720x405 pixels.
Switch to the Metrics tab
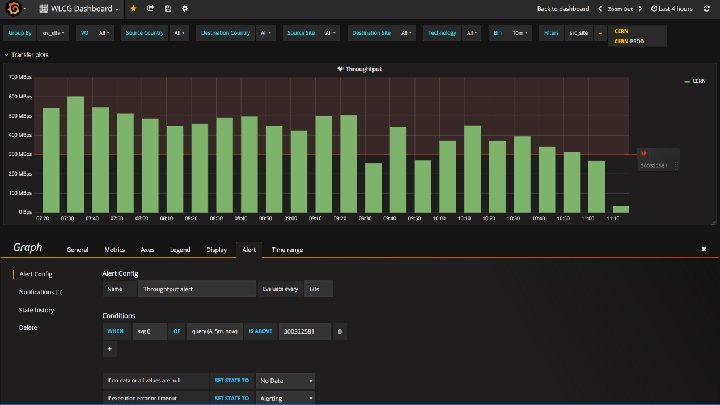tap(114, 250)
